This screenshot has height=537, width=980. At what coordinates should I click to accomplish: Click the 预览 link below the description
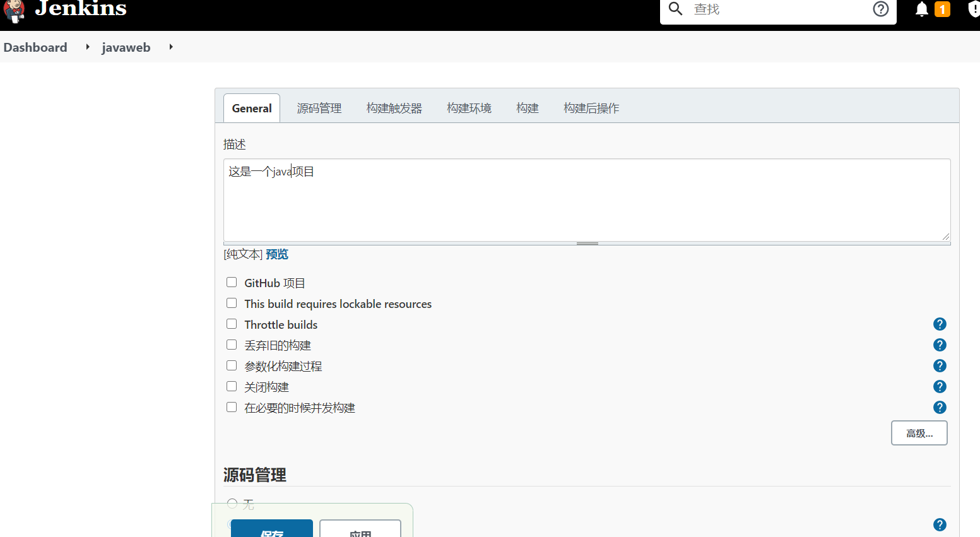pyautogui.click(x=277, y=254)
